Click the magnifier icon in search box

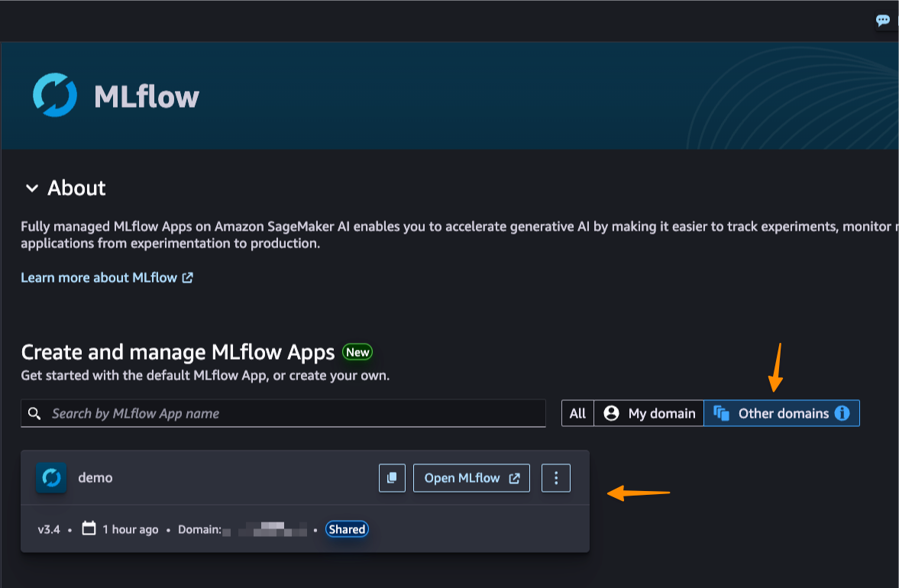point(34,413)
